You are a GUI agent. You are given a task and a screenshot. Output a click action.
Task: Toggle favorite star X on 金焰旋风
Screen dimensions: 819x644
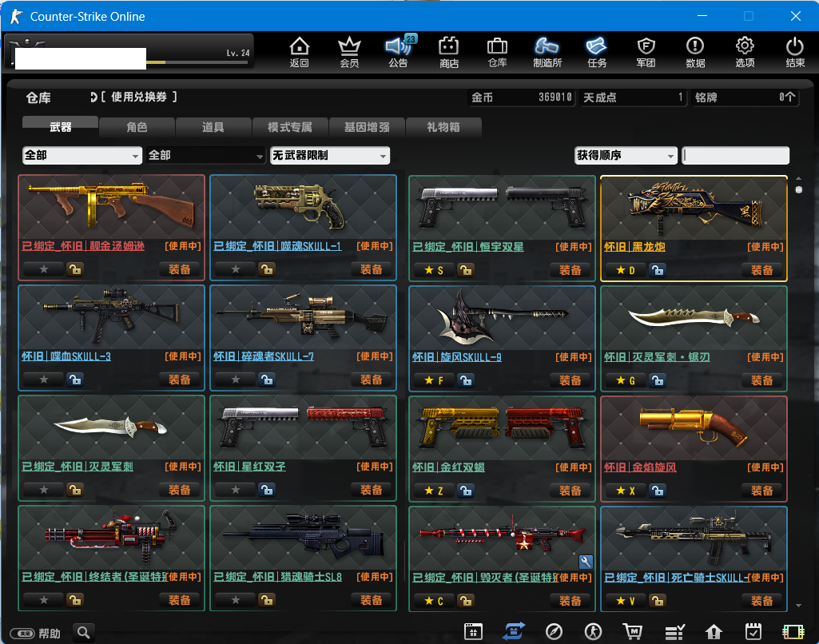[626, 491]
